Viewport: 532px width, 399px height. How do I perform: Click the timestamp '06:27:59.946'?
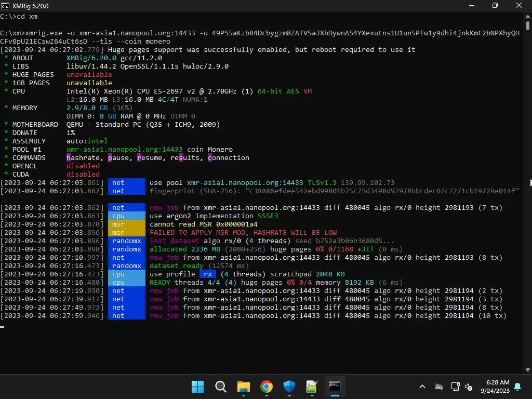pos(75,315)
